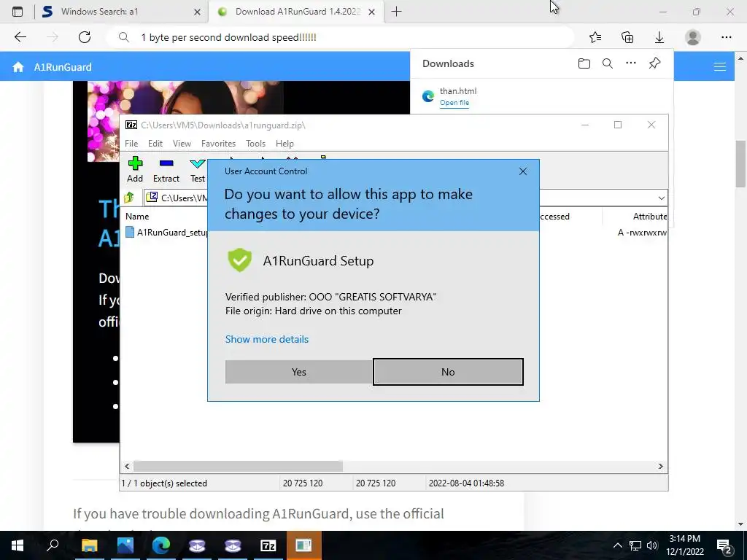The height and width of the screenshot is (560, 747).
Task: Open the Edge profile icon
Action: click(x=693, y=37)
